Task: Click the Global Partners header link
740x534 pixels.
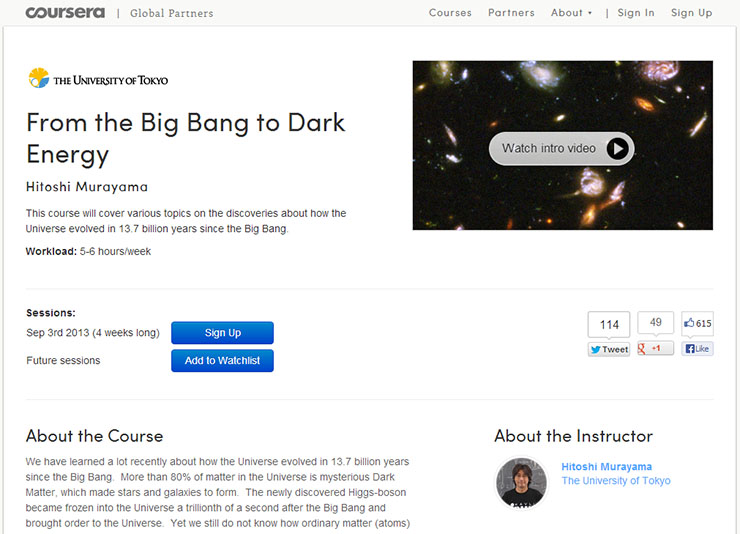Action: tap(171, 14)
